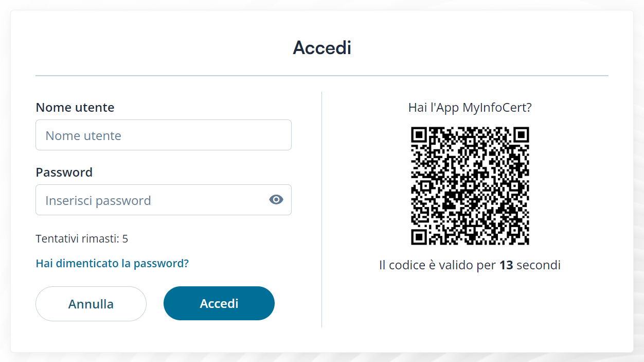
Task: Click the Nome utente input field
Action: pyautogui.click(x=163, y=135)
